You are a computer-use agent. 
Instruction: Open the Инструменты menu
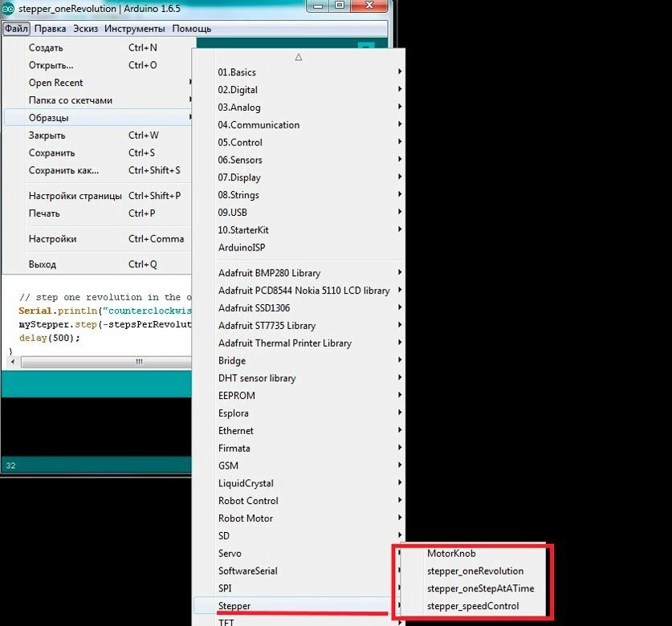pos(134,28)
